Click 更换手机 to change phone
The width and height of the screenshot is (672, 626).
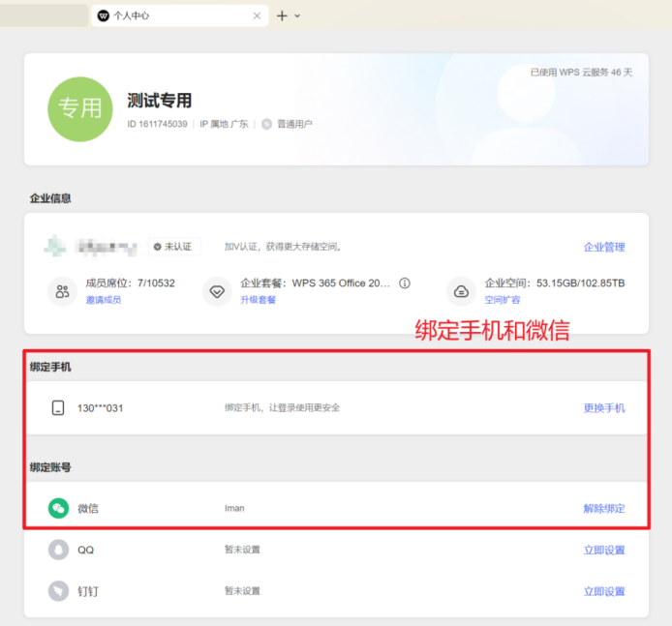click(604, 407)
